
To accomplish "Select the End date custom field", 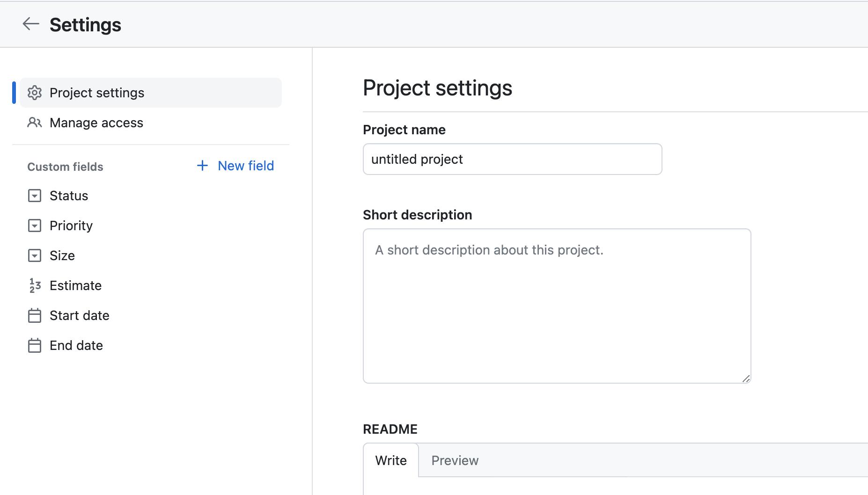I will click(x=76, y=345).
